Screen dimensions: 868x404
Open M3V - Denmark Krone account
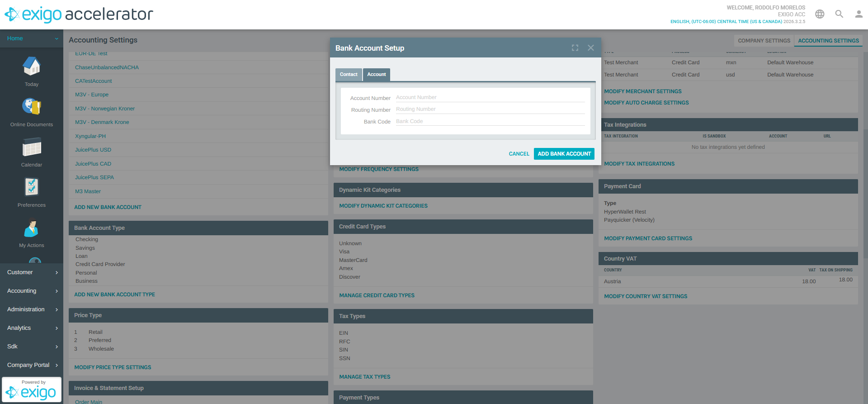point(102,122)
